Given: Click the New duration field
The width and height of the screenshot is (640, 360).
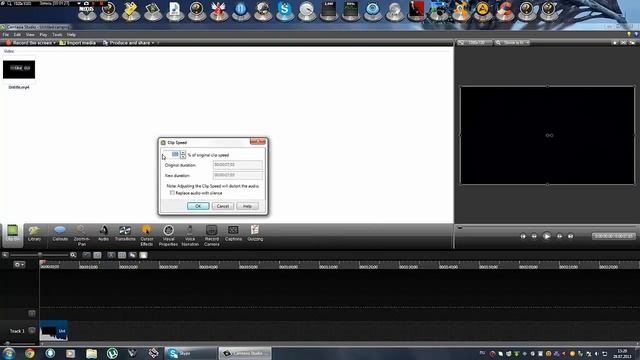Looking at the screenshot, I should (x=238, y=175).
